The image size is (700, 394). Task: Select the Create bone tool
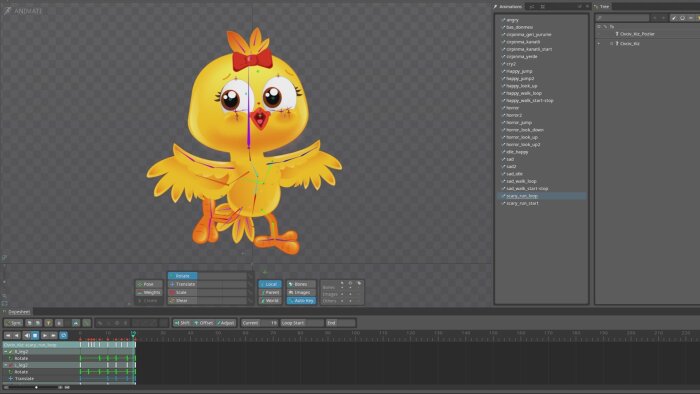[x=149, y=301]
